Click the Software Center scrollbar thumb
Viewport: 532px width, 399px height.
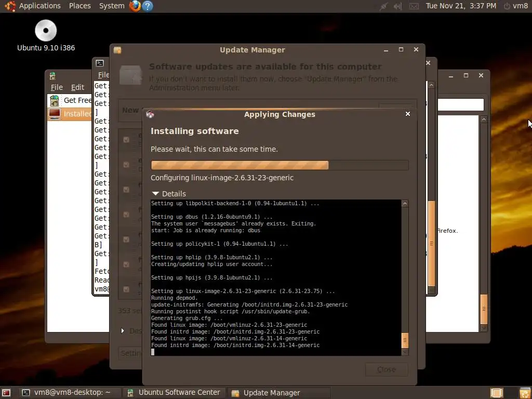click(484, 309)
